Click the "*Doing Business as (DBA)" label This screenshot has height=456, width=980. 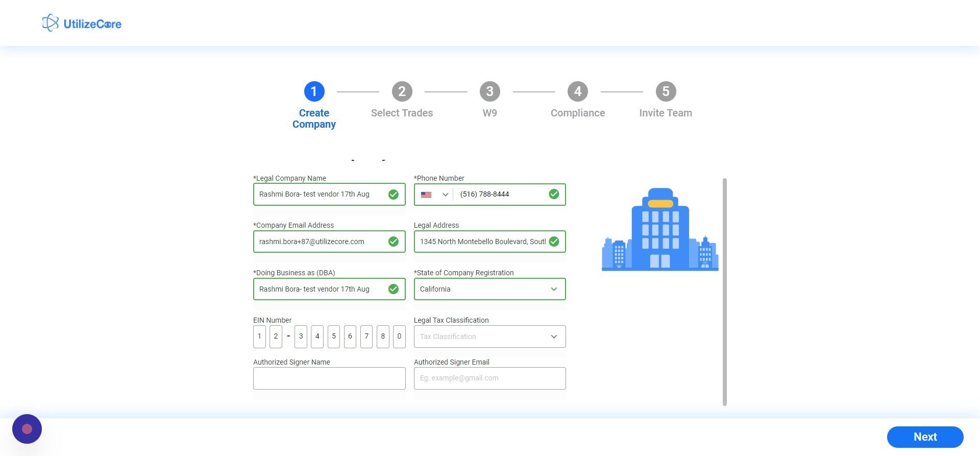[x=294, y=273]
